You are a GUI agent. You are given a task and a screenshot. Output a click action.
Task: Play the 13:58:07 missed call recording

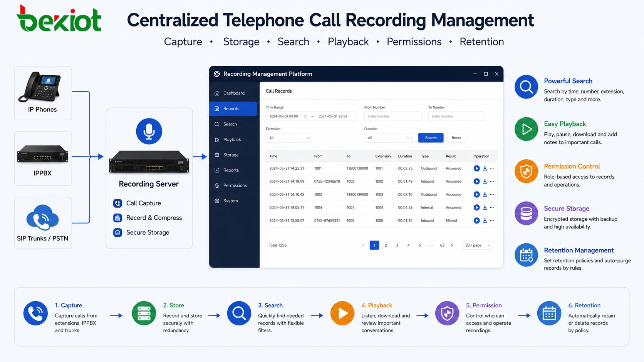476,220
